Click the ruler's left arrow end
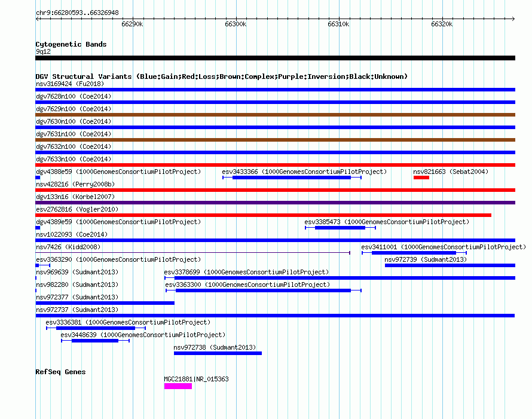The height and width of the screenshot is (419, 532). [37, 19]
